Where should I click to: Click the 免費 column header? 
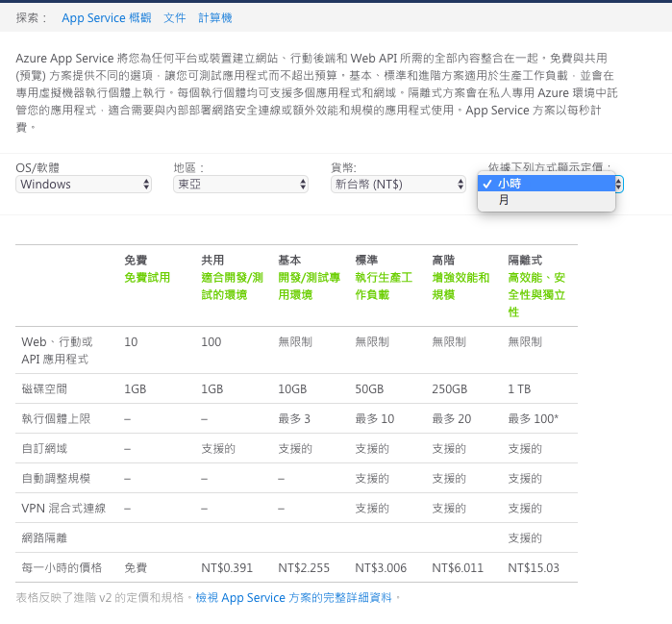tap(136, 261)
